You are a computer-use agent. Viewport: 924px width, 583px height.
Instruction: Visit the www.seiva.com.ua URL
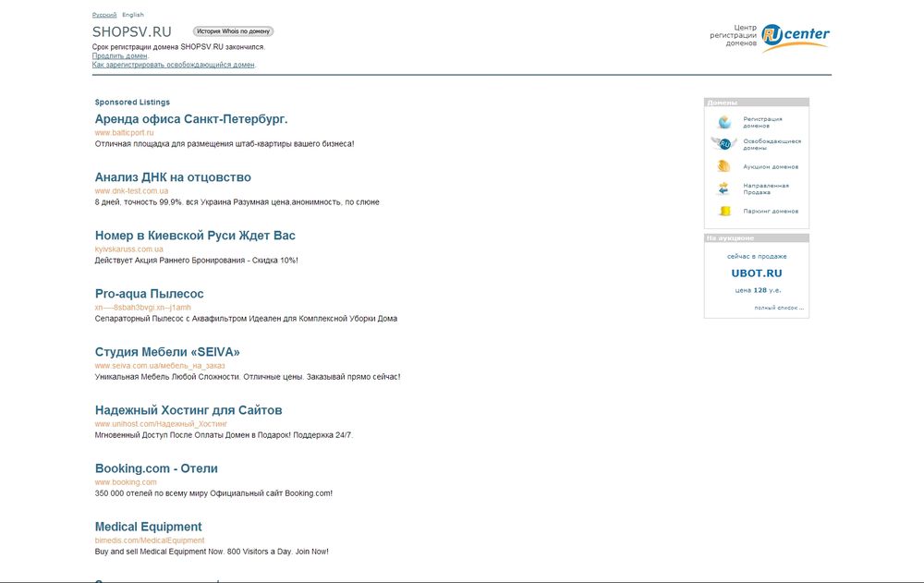tap(160, 366)
